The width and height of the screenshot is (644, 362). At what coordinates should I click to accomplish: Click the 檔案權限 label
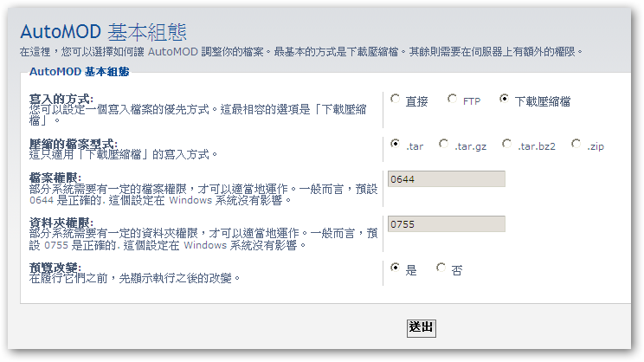[x=55, y=177]
